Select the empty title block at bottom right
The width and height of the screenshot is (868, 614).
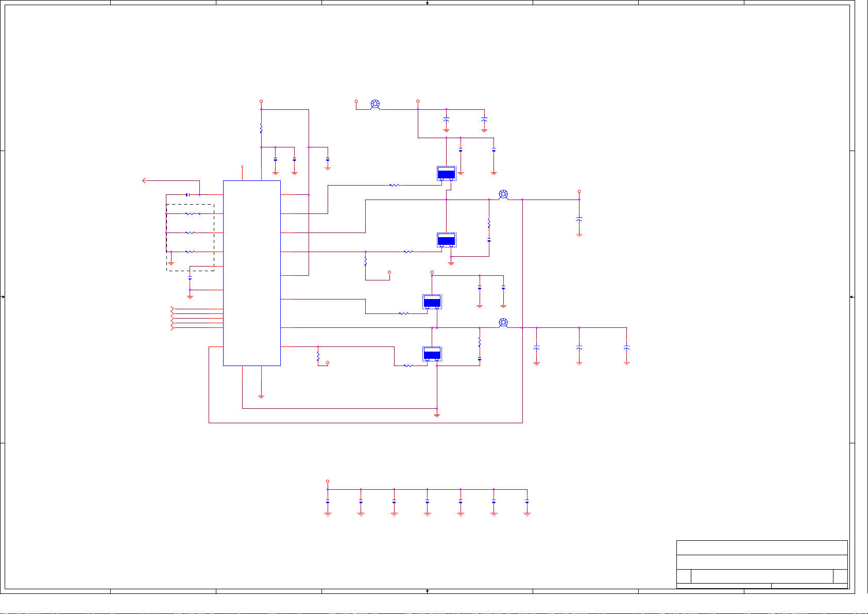coord(761,564)
